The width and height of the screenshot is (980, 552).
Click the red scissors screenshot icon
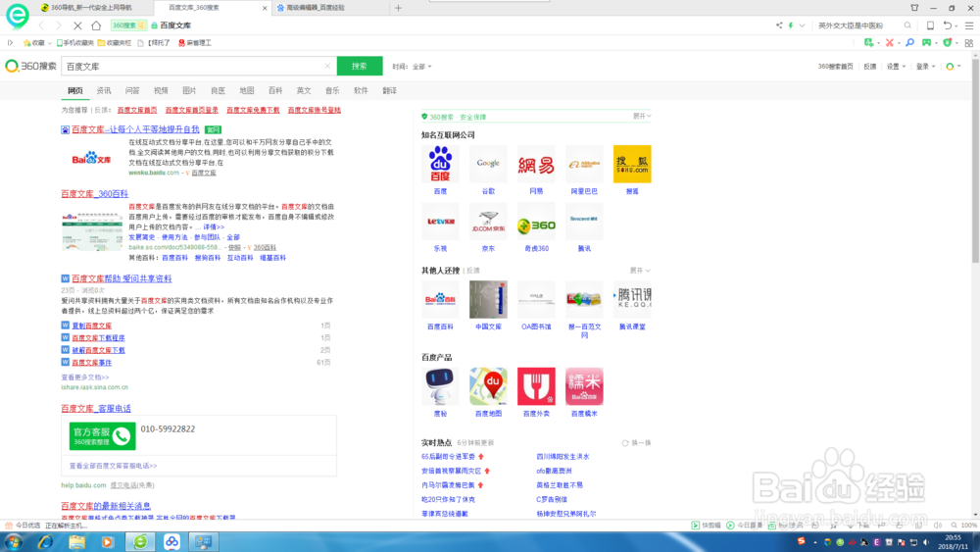point(890,42)
